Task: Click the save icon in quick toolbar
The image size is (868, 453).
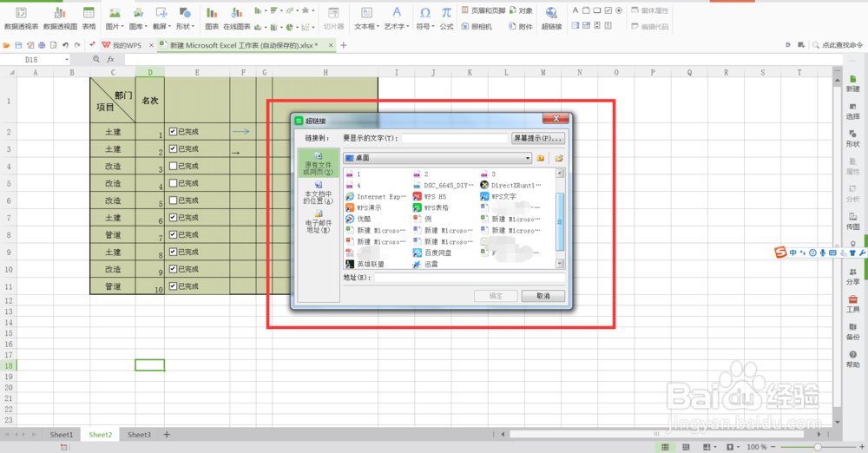Action: [x=18, y=45]
